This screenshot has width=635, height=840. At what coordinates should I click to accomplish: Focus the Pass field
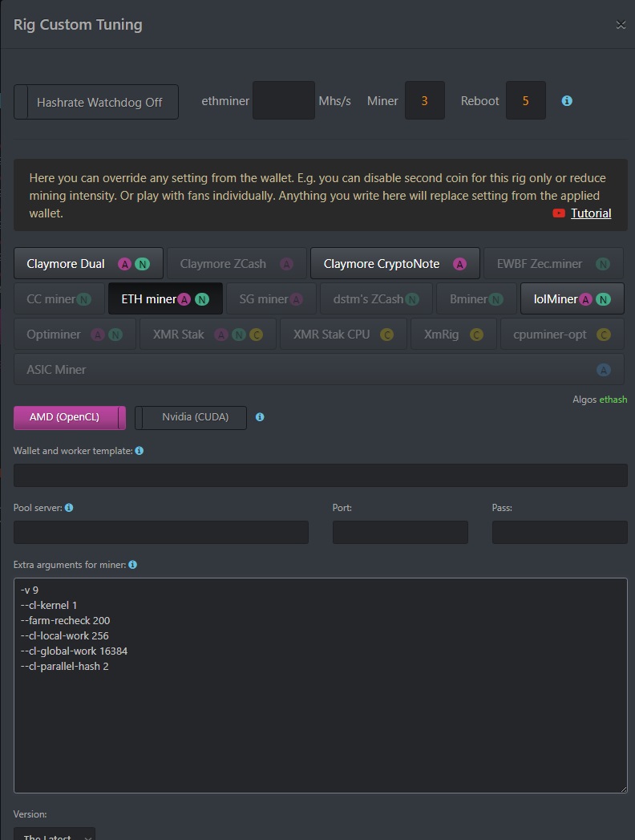tap(560, 532)
